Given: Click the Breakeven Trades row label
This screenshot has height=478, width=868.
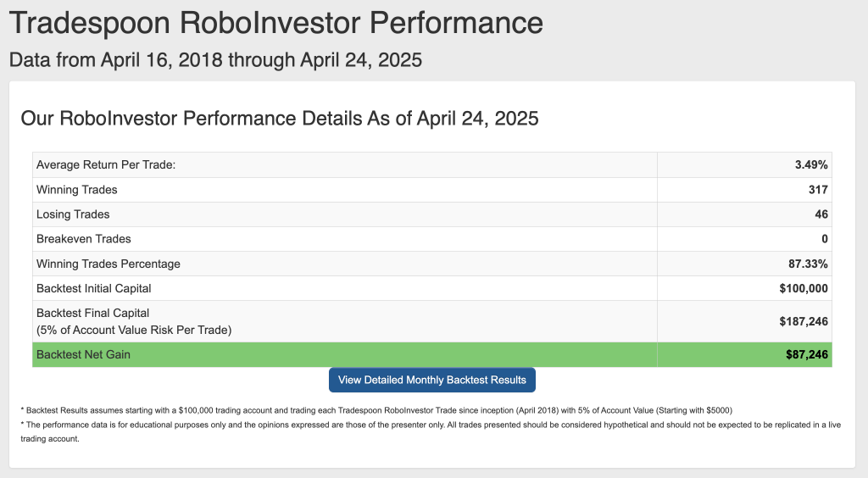Looking at the screenshot, I should [84, 239].
